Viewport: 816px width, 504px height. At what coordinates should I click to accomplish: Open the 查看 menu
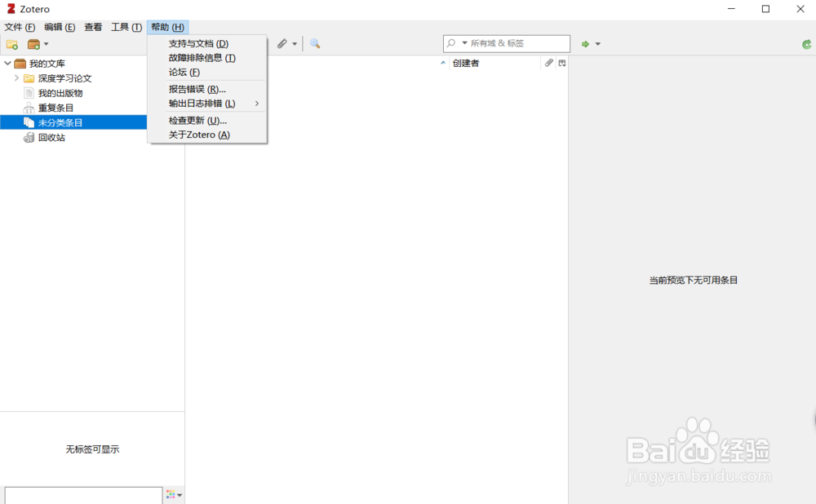93,27
